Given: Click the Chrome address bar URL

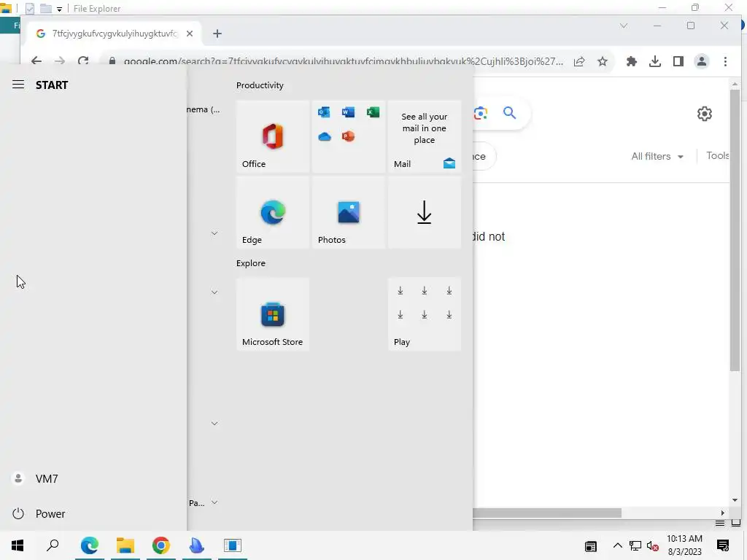Looking at the screenshot, I should (343, 61).
